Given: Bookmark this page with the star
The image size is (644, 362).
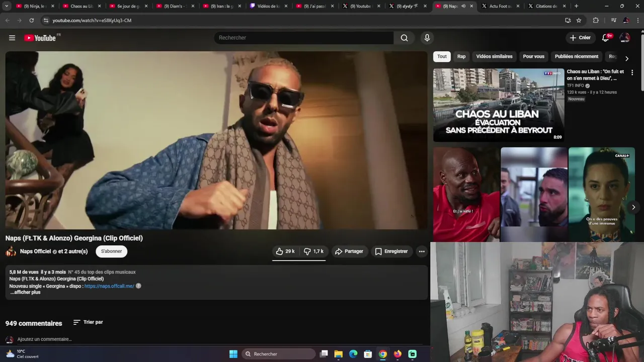Looking at the screenshot, I should click(579, 20).
